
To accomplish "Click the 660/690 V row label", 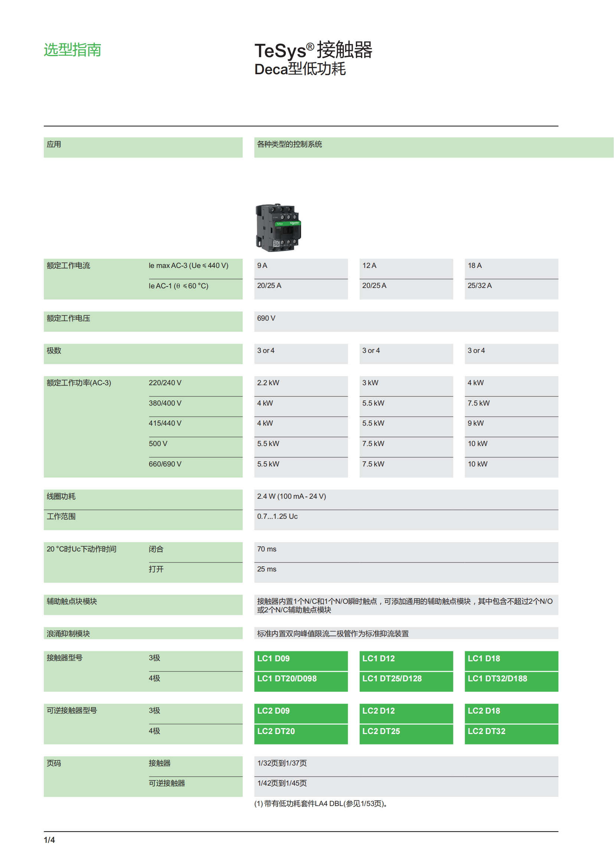I will [x=165, y=464].
